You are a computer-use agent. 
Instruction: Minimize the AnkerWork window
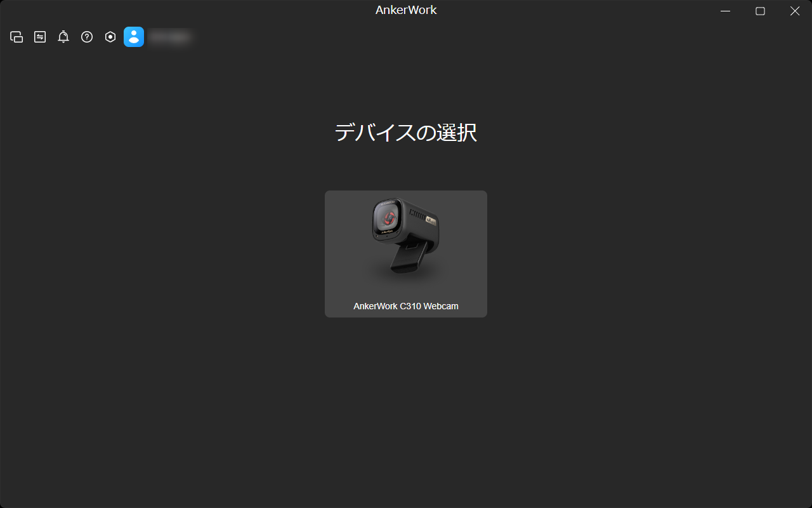pos(726,11)
